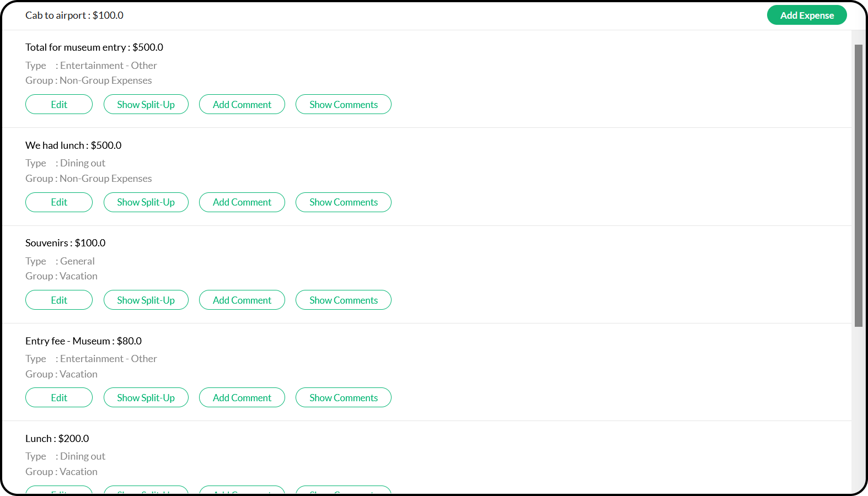Viewport: 868px width, 496px height.
Task: Show Comments for We had lunch
Action: (344, 202)
